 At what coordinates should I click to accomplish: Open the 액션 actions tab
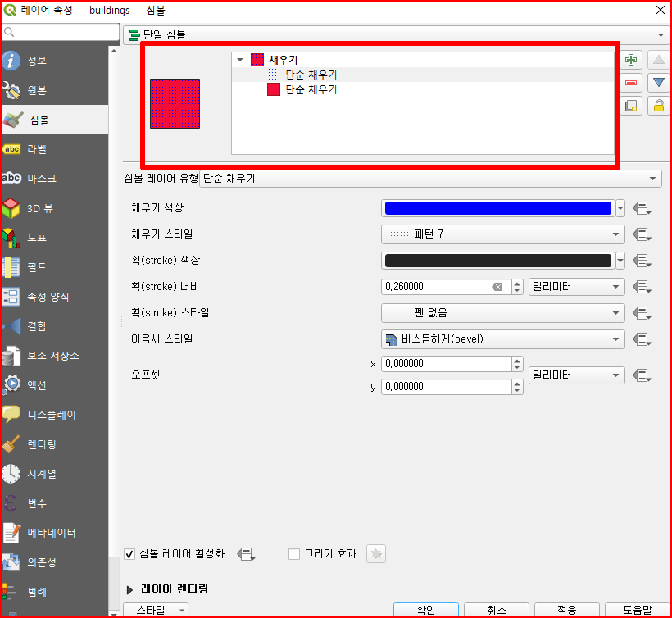click(55, 385)
